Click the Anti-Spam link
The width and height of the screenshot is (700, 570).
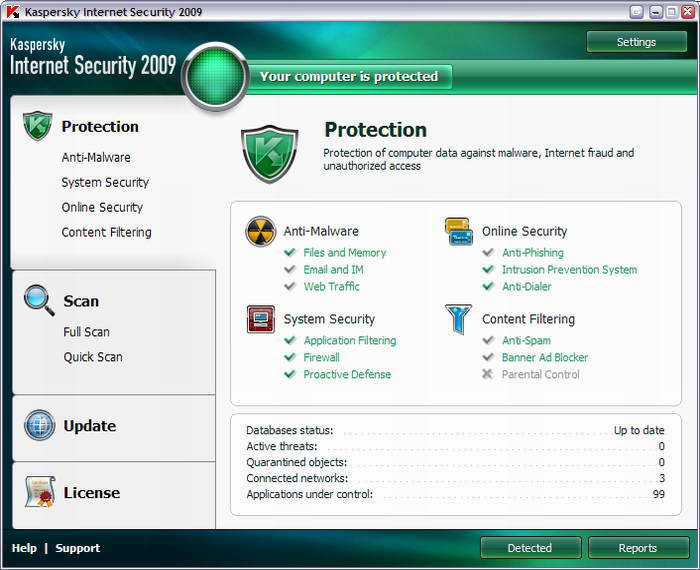click(x=526, y=341)
